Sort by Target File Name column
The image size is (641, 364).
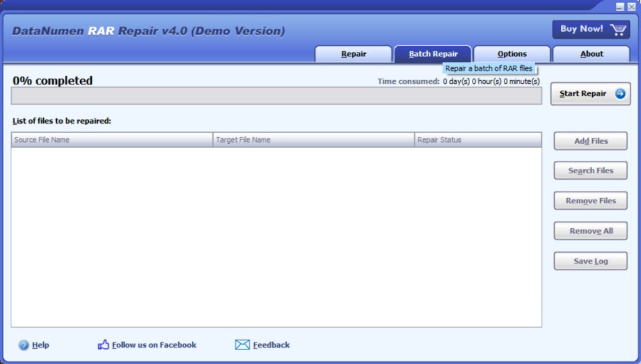[x=314, y=139]
